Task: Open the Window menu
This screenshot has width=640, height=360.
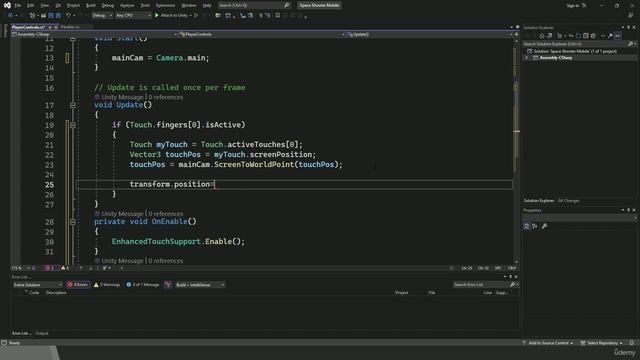Action: pyautogui.click(x=189, y=5)
